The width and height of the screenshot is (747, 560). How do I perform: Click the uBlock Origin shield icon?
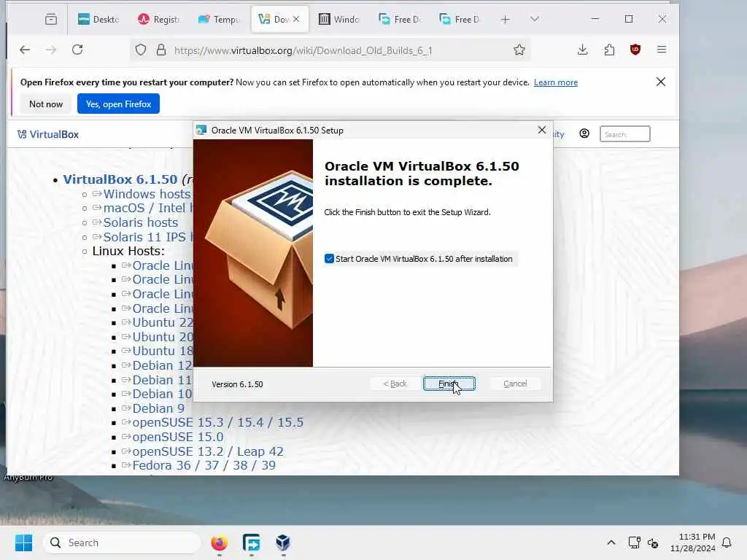click(x=635, y=50)
